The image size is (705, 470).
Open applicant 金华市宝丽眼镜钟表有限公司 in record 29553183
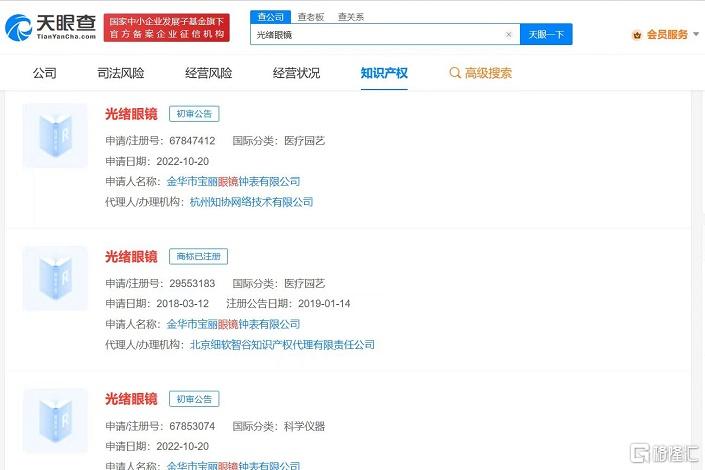pos(233,324)
